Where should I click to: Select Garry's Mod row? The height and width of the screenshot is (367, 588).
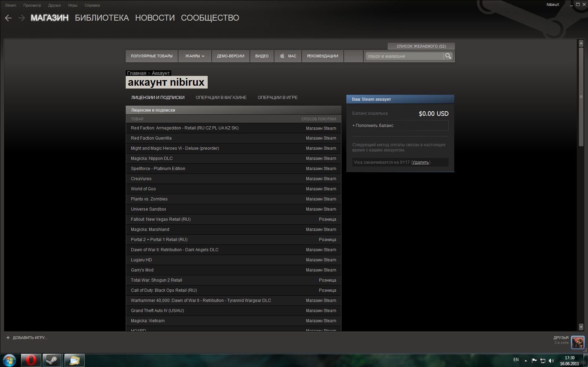tap(234, 270)
